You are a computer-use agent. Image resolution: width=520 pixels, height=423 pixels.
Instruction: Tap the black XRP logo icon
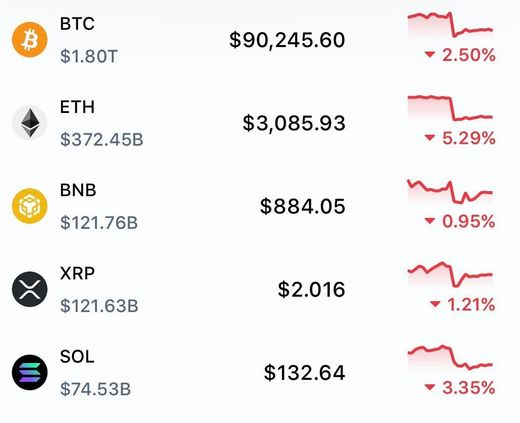pos(30,289)
